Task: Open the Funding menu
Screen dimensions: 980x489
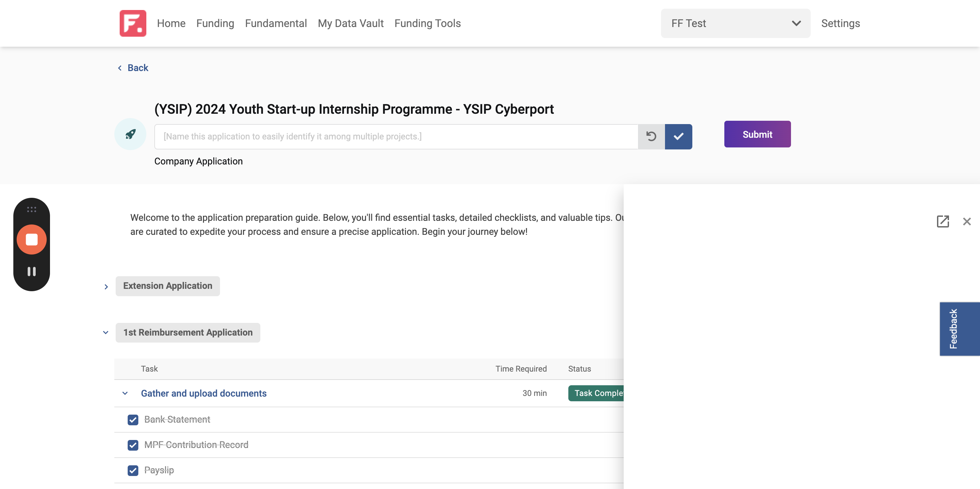Action: click(x=215, y=23)
